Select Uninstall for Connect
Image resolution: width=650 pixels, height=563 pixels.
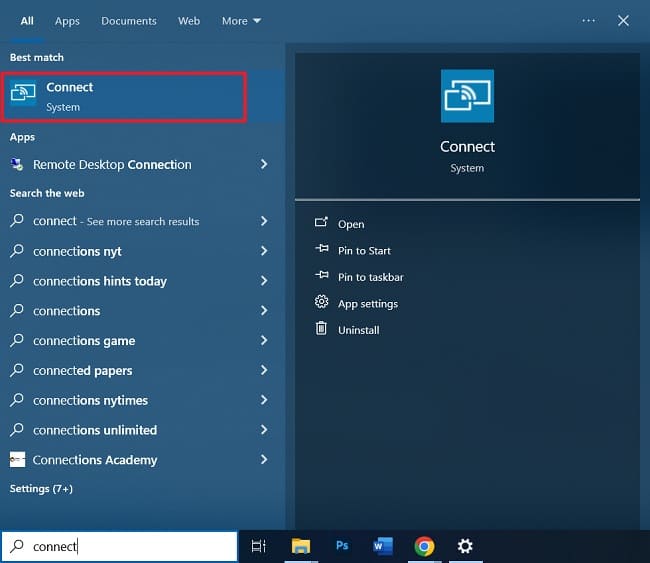(359, 330)
